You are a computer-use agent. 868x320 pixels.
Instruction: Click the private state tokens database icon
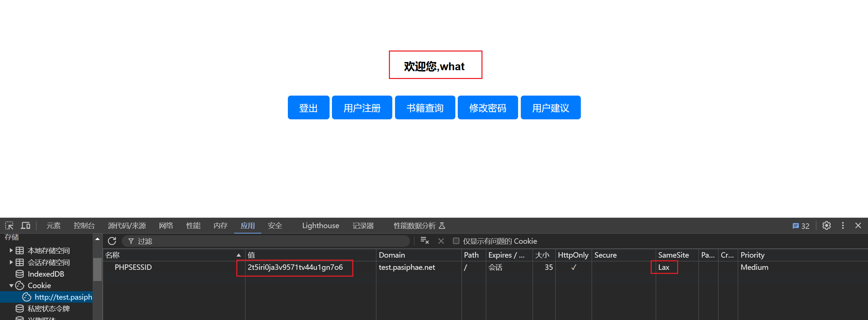coord(20,308)
